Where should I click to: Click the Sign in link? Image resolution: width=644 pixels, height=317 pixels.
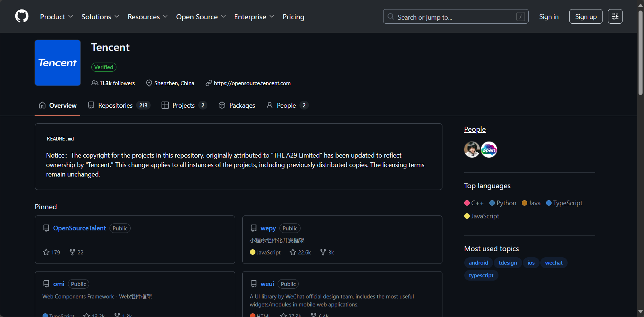549,17
